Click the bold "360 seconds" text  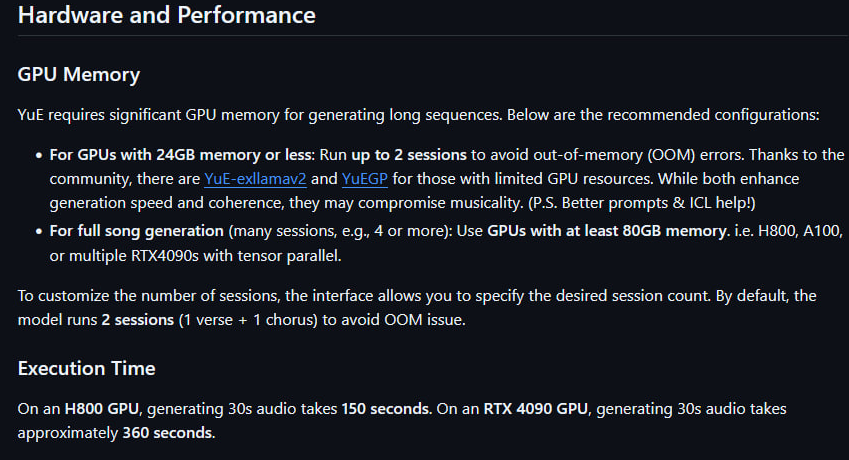point(168,433)
